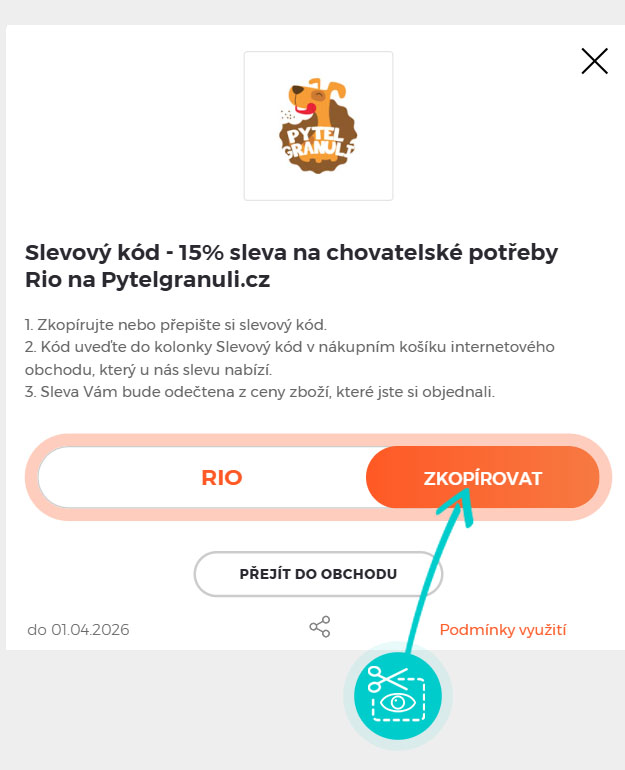625x770 pixels.
Task: Click the heading line Slevový kód - 15% sleva
Action: point(292,252)
